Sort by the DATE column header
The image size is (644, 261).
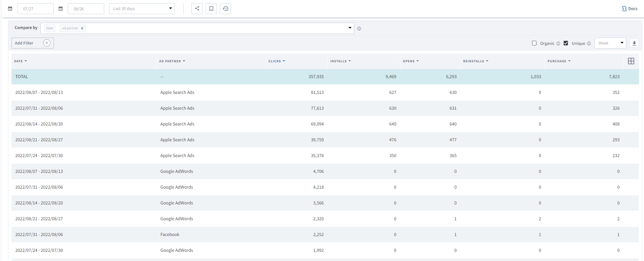(20, 61)
